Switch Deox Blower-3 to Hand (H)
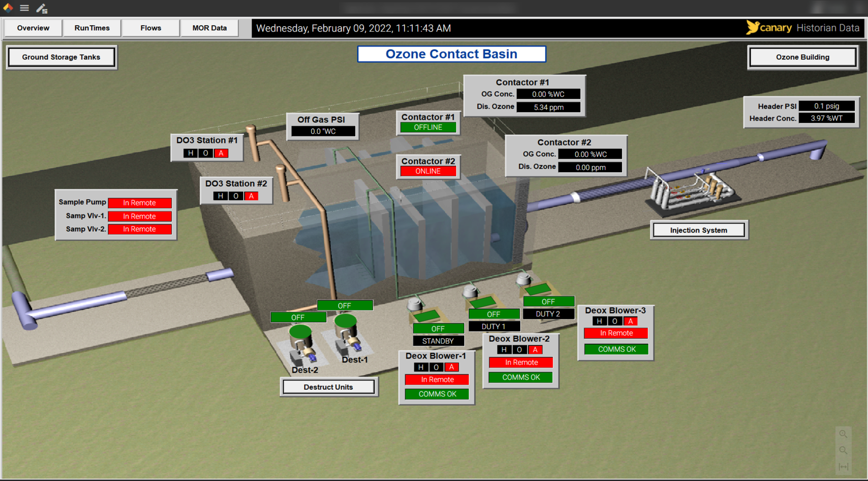868x481 pixels. [599, 321]
